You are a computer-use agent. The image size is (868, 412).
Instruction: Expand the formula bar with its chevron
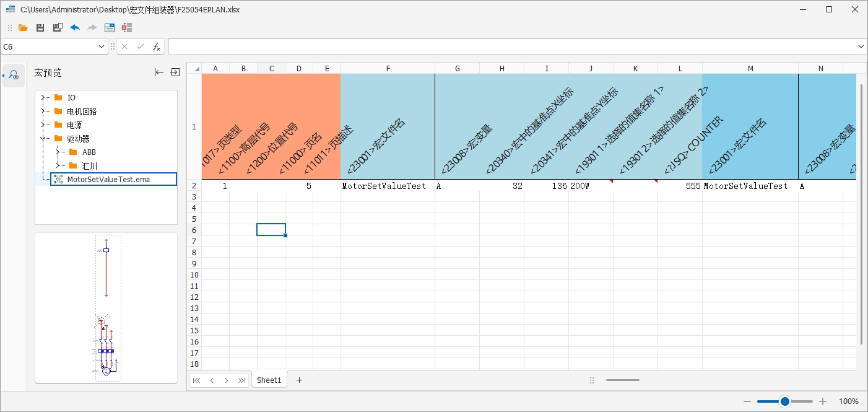point(861,46)
